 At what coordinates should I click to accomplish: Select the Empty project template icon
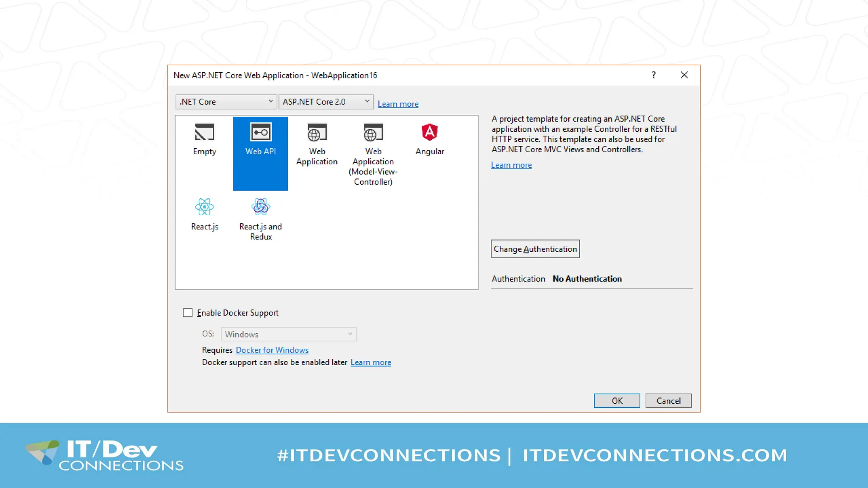coord(204,132)
